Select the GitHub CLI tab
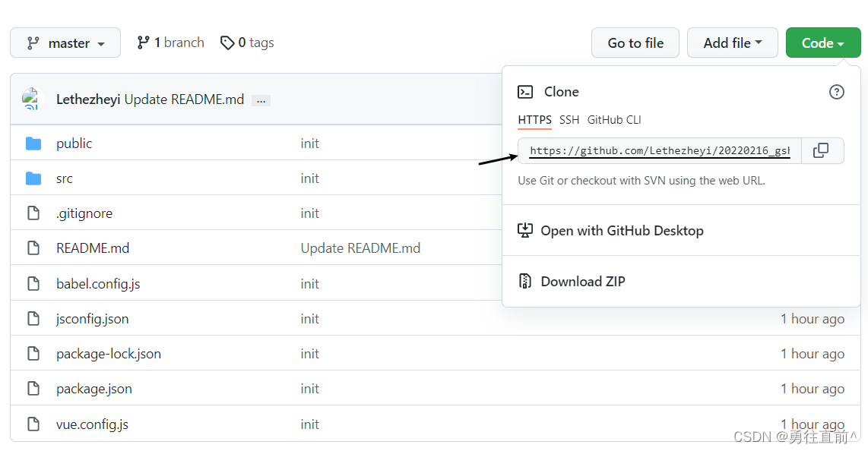Screen dimensions: 868x451 [x=614, y=120]
